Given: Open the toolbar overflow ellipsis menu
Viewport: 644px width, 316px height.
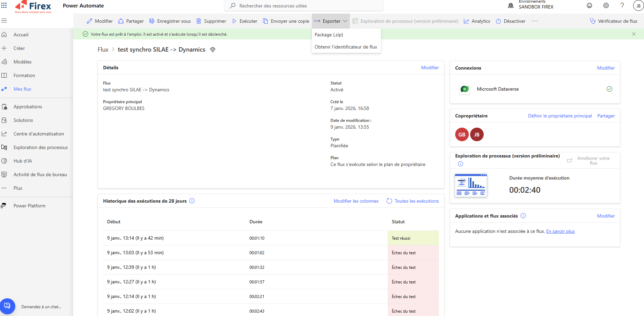Looking at the screenshot, I should (535, 21).
